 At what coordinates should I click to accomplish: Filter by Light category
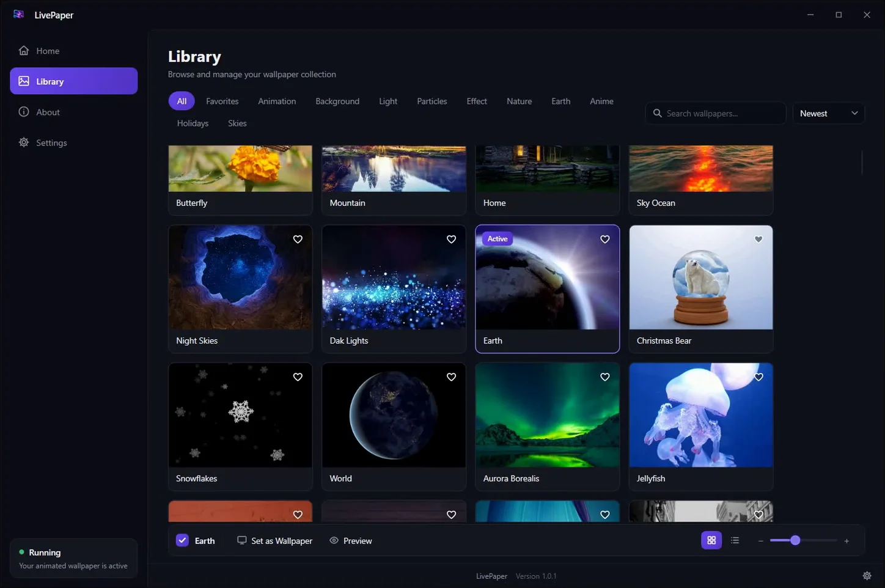coord(388,101)
